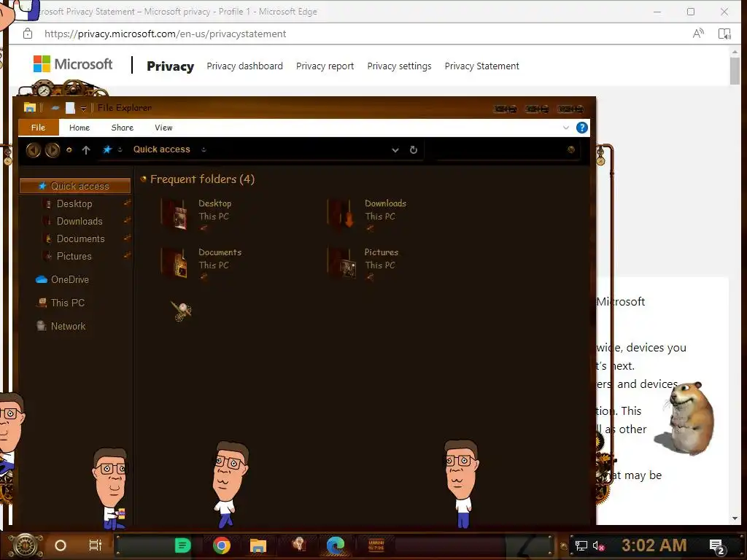Viewport: 747px width, 560px height.
Task: Click Quick access in the address bar
Action: 161,149
